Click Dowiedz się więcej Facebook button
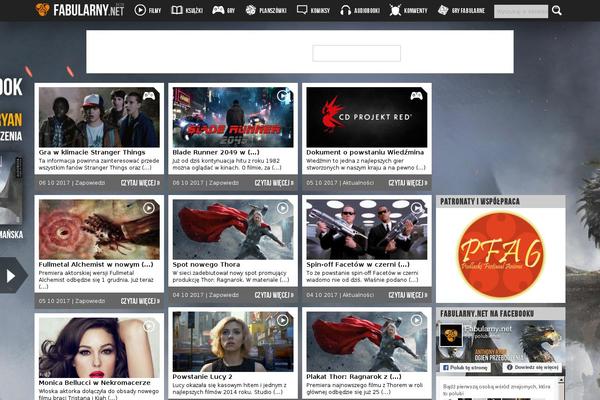The height and width of the screenshot is (400, 600). [533, 367]
